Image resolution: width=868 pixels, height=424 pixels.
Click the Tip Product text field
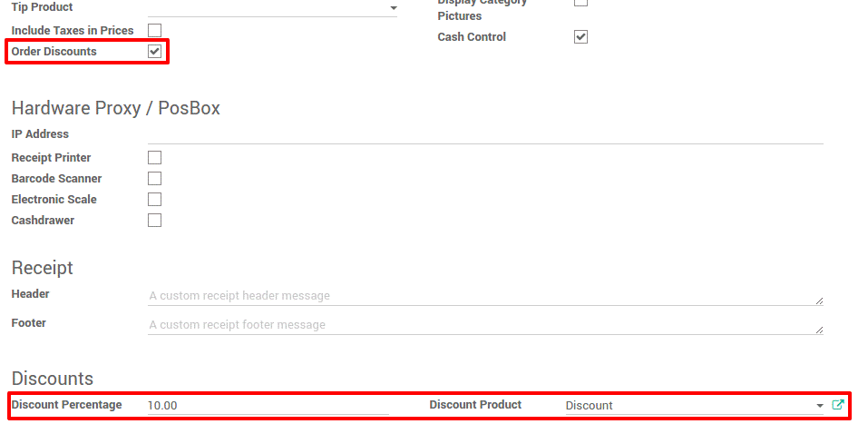click(268, 7)
